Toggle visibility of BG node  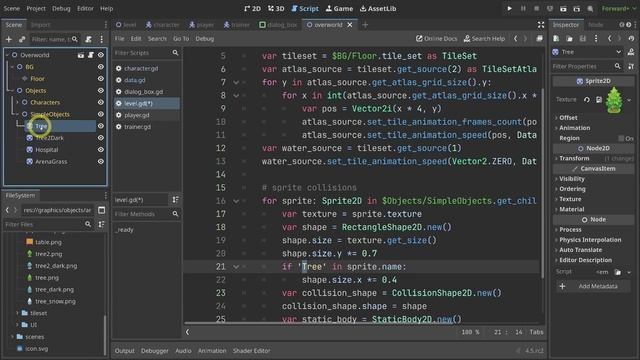101,67
